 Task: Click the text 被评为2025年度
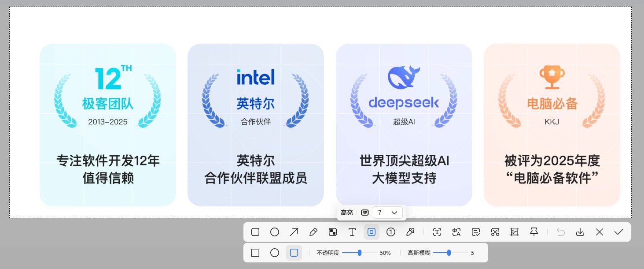552,161
